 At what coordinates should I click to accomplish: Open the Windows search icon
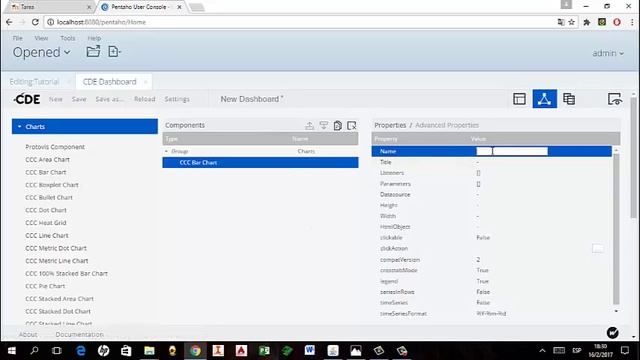(34, 351)
